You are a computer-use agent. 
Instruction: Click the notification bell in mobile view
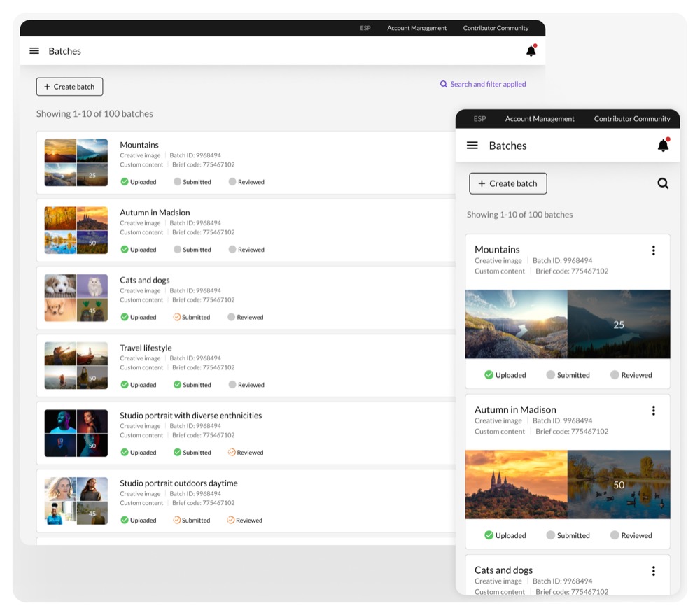coord(663,146)
